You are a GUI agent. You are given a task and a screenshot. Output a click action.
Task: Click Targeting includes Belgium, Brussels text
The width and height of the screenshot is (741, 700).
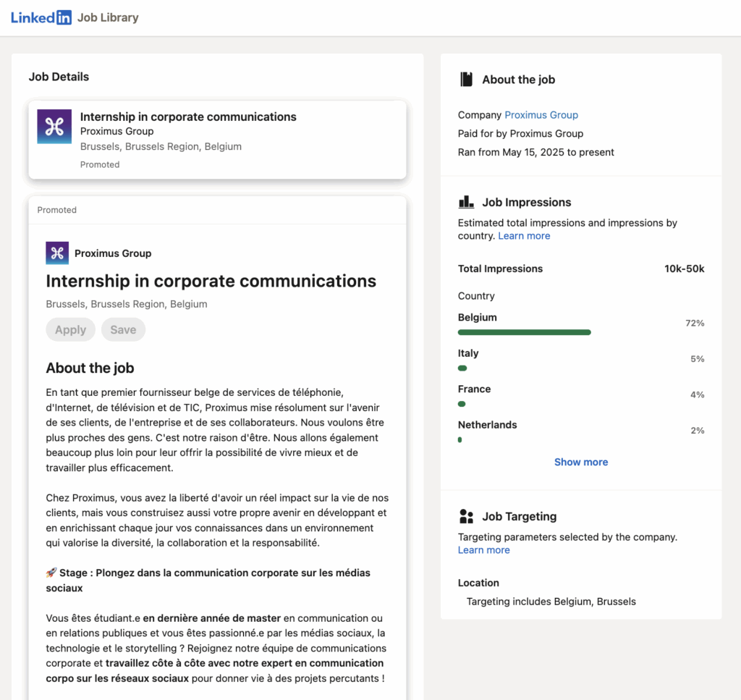coord(551,602)
